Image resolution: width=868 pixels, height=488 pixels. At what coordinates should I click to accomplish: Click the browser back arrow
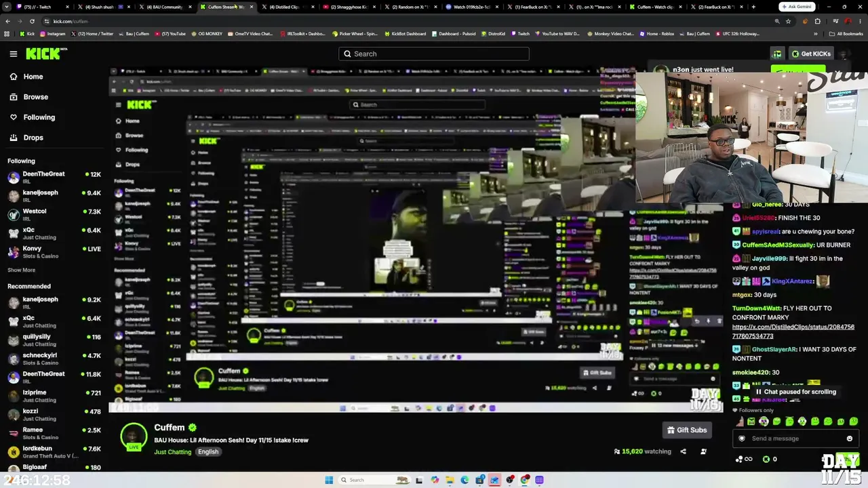[x=7, y=21]
